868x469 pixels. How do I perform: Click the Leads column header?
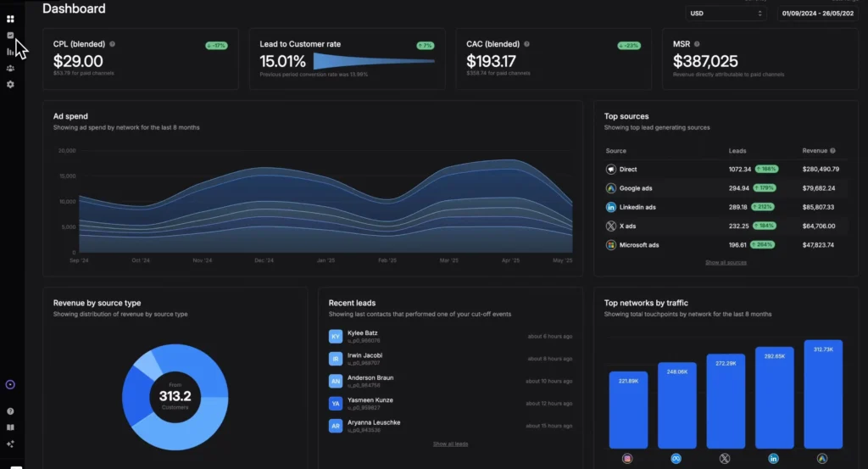coord(737,151)
